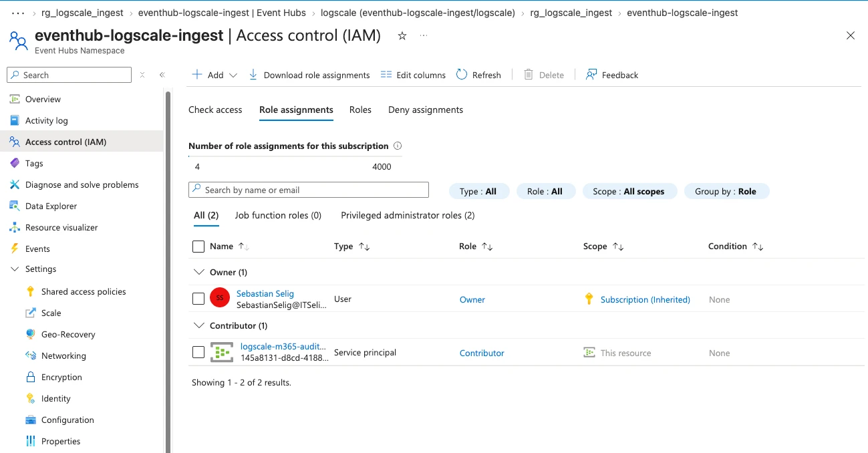868x453 pixels.
Task: Refresh the role assignments list
Action: click(478, 75)
